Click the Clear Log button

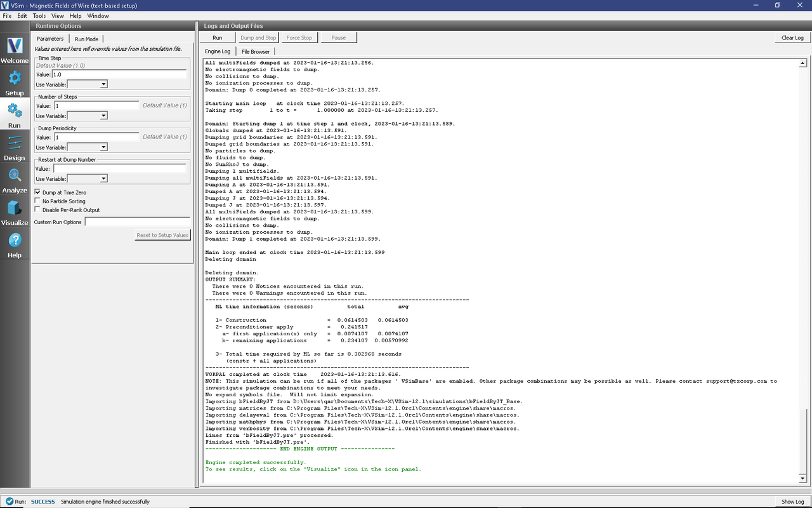pyautogui.click(x=792, y=37)
